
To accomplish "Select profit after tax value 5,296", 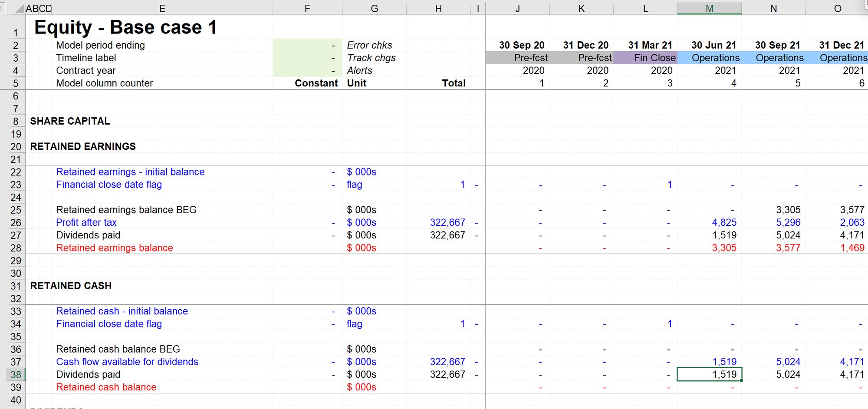I will point(788,222).
